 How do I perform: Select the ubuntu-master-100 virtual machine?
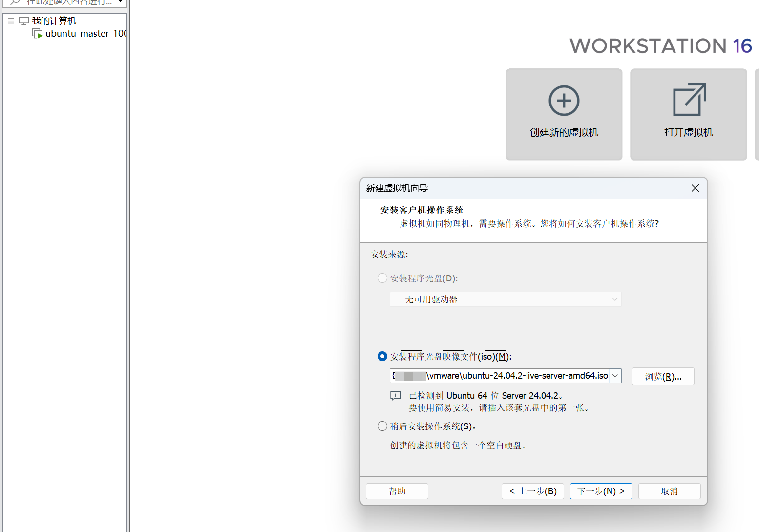point(85,34)
